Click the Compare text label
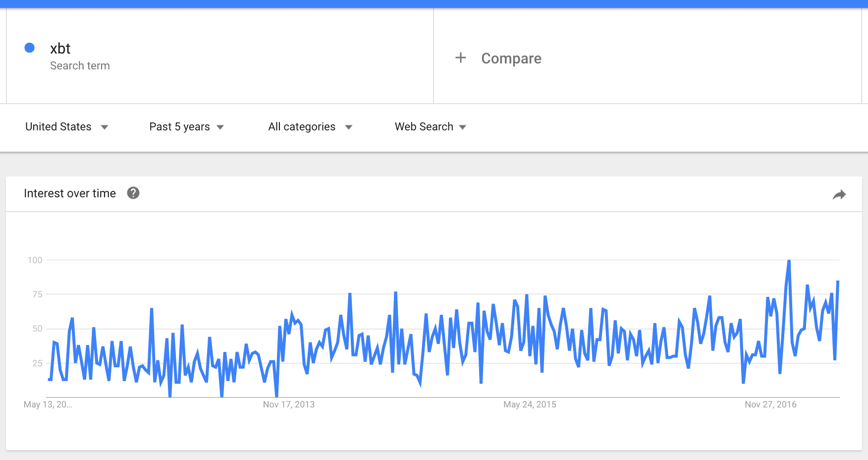Viewport: 868px width, 460px height. tap(511, 58)
